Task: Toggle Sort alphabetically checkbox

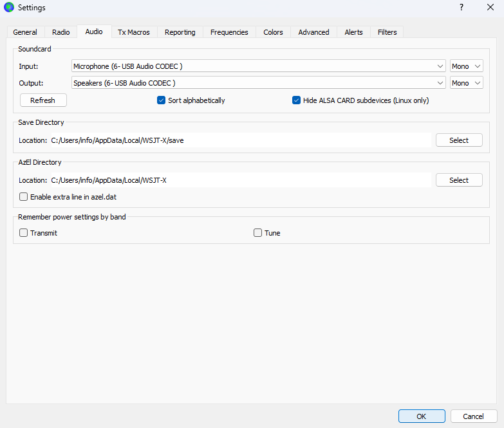Action: tap(162, 100)
